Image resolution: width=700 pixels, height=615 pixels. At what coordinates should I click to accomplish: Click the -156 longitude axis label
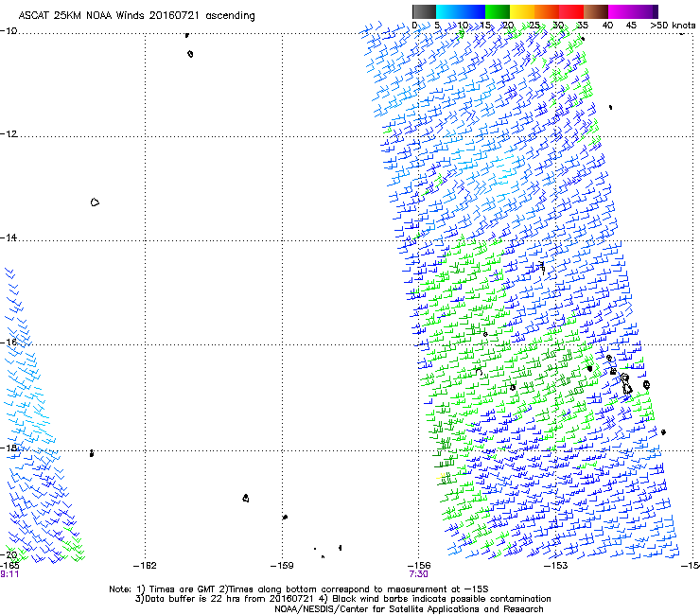coord(419,566)
